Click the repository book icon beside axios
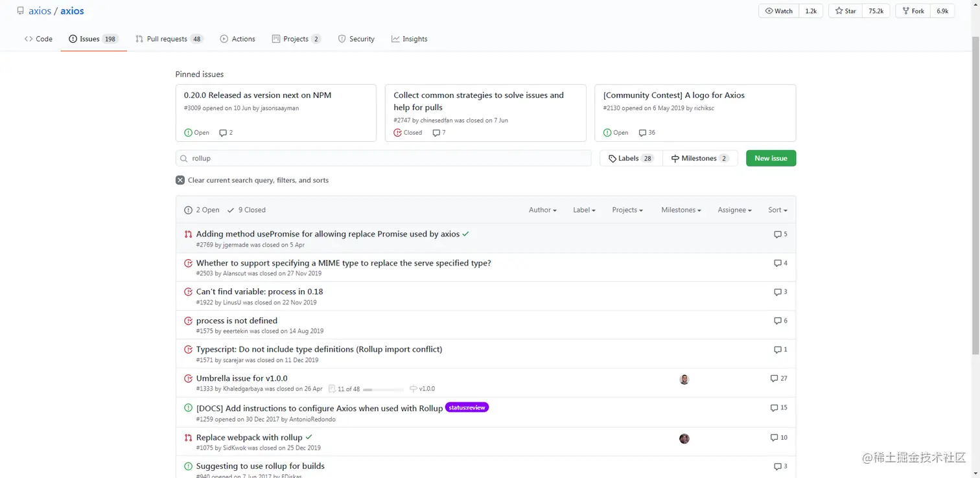980x478 pixels. [21, 11]
